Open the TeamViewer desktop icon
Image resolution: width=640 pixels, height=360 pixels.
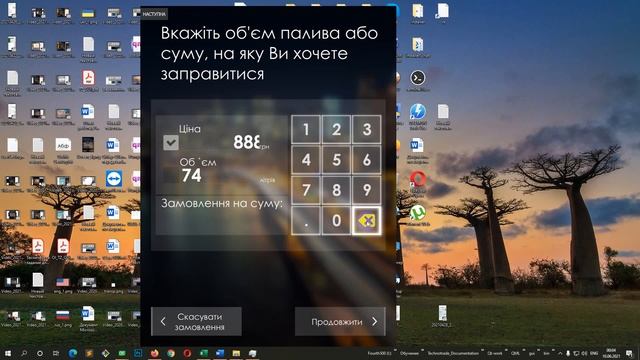(113, 179)
